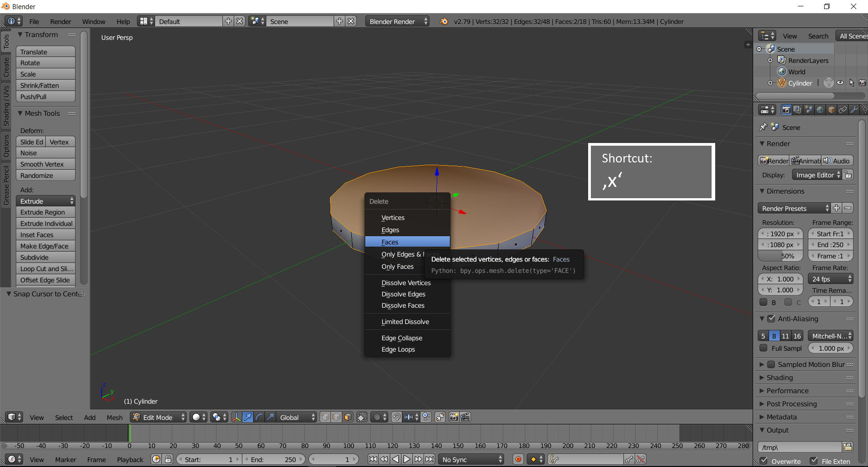Image resolution: width=868 pixels, height=467 pixels.
Task: Choose Vertices in the Delete menu
Action: 407,218
